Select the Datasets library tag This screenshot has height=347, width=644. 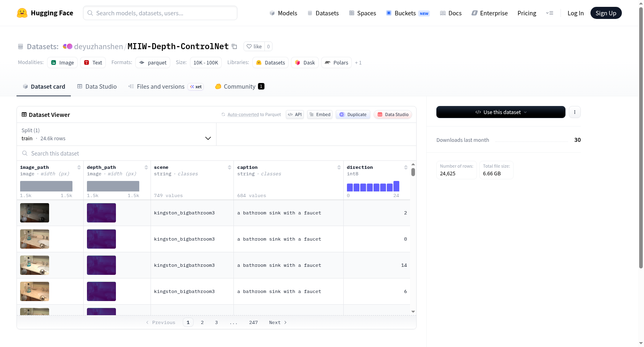click(270, 62)
